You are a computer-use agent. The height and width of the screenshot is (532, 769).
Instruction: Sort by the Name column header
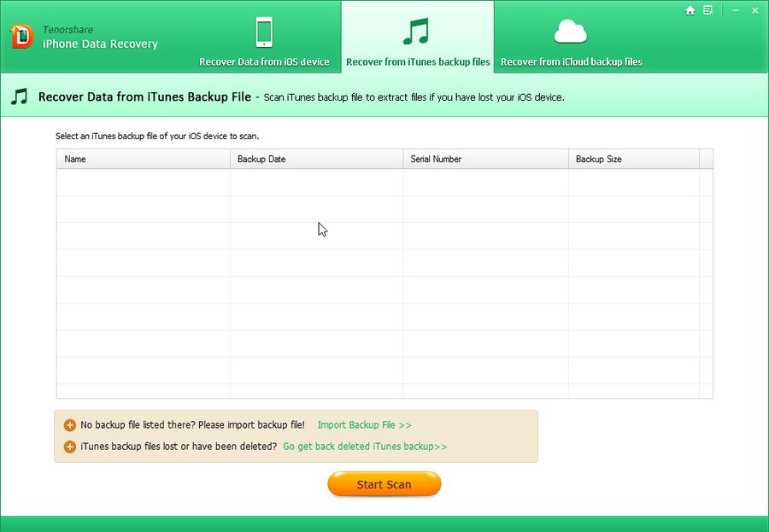(x=144, y=159)
